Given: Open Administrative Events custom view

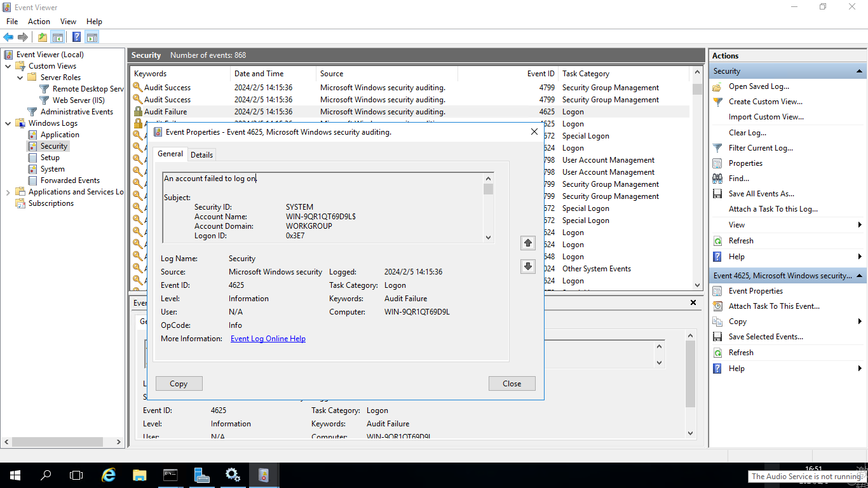Looking at the screenshot, I should click(x=76, y=112).
